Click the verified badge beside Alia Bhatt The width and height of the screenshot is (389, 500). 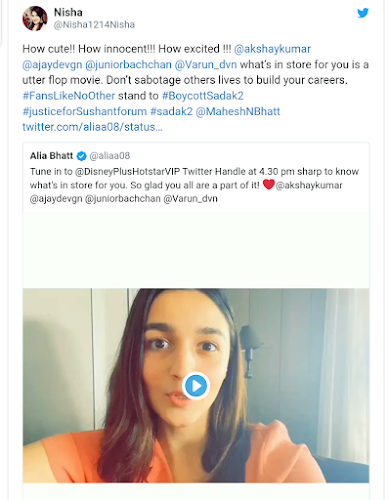click(x=81, y=156)
